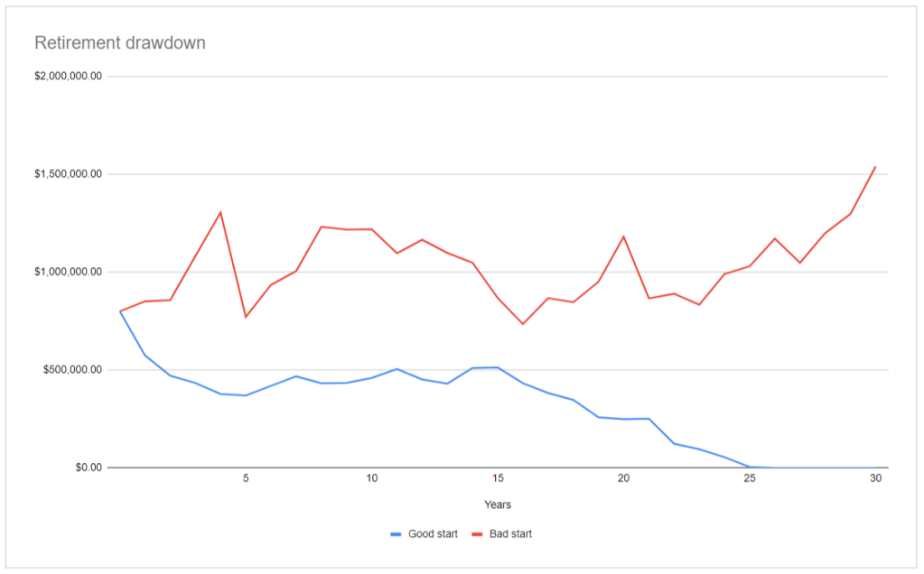Select the 15 tick label on Years axis
Viewport: 924px width, 574px height.
pos(498,479)
